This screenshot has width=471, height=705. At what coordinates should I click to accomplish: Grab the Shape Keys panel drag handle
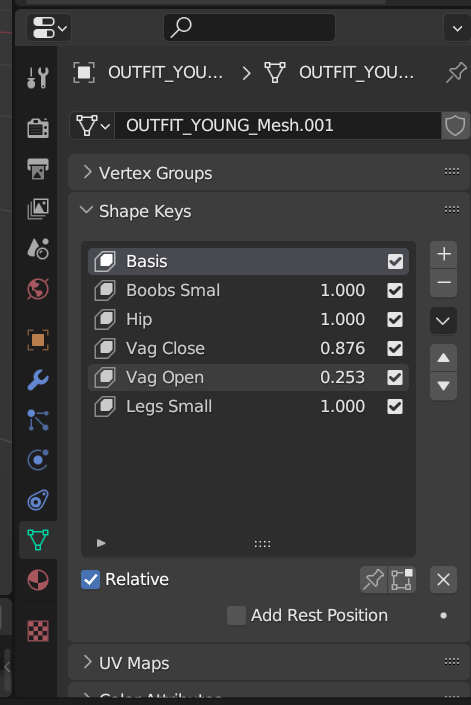tap(452, 210)
